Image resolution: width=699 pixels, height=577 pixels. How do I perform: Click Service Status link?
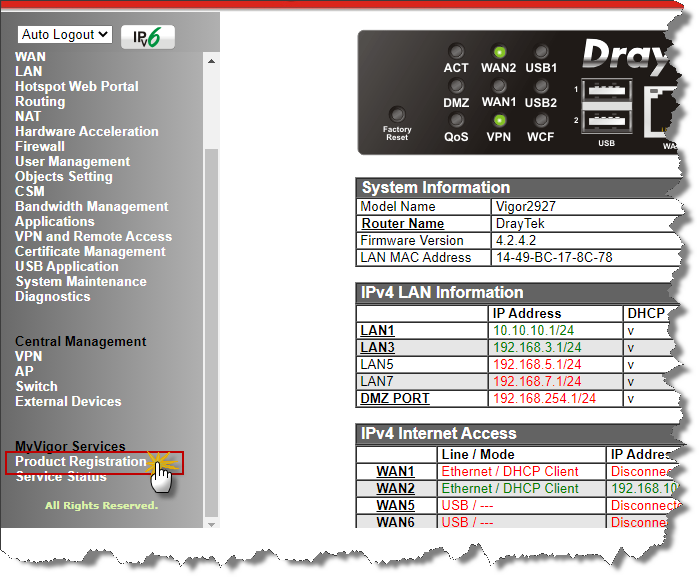(x=61, y=477)
